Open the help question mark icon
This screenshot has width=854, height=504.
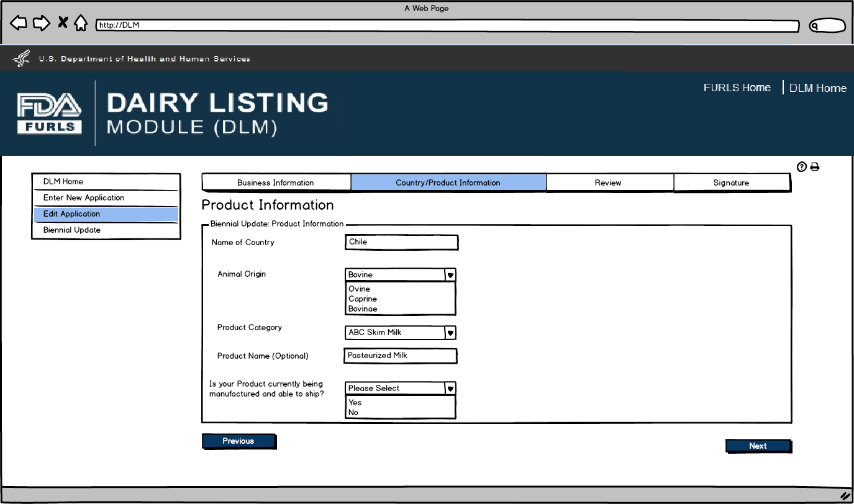point(802,166)
